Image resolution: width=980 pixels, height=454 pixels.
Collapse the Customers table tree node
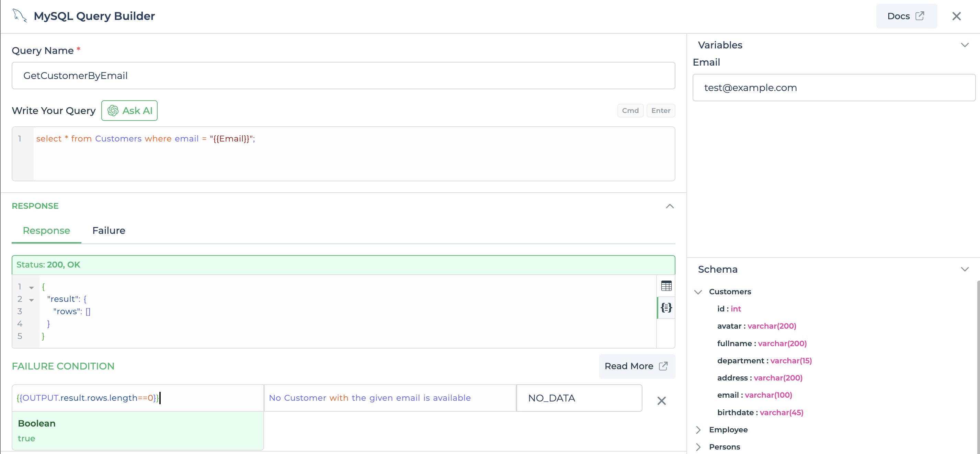(698, 292)
